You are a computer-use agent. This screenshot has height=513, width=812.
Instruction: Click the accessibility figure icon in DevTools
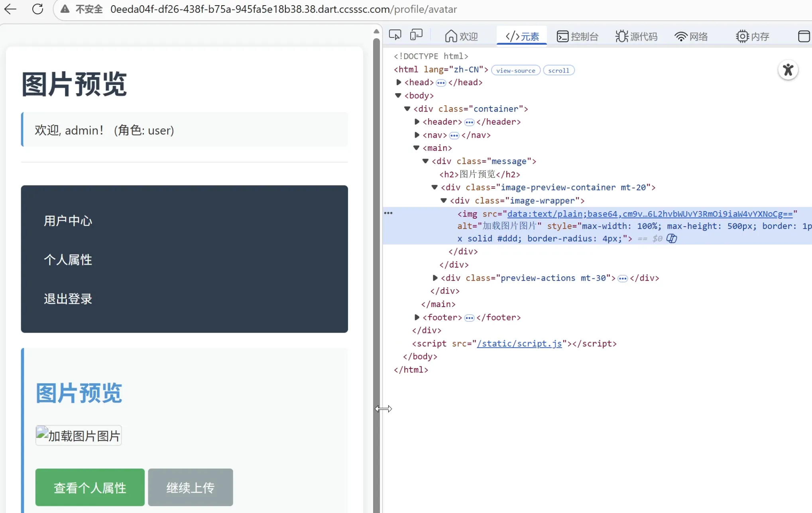coord(788,70)
